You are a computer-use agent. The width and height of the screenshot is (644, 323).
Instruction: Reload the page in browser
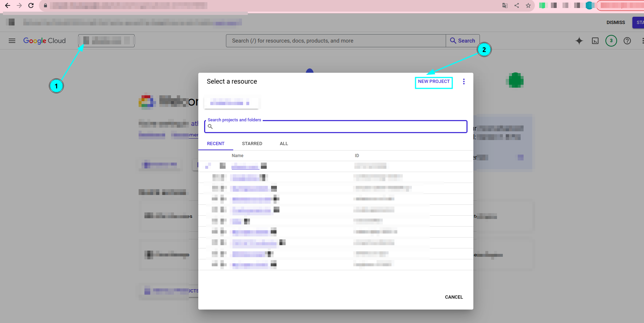(31, 5)
